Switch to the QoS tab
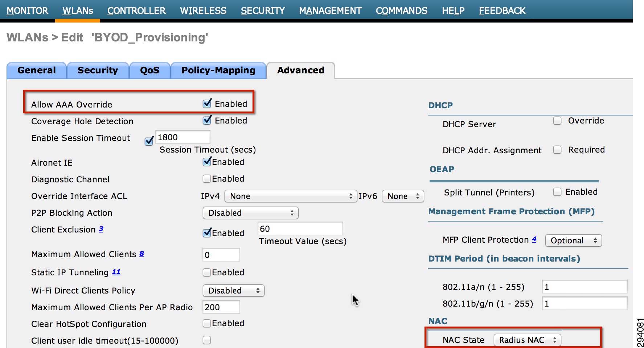The width and height of the screenshot is (644, 348). click(x=150, y=70)
